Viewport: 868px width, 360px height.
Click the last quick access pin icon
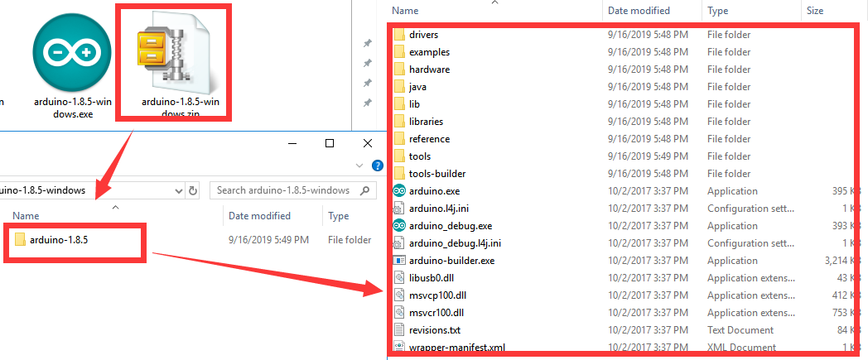(367, 103)
